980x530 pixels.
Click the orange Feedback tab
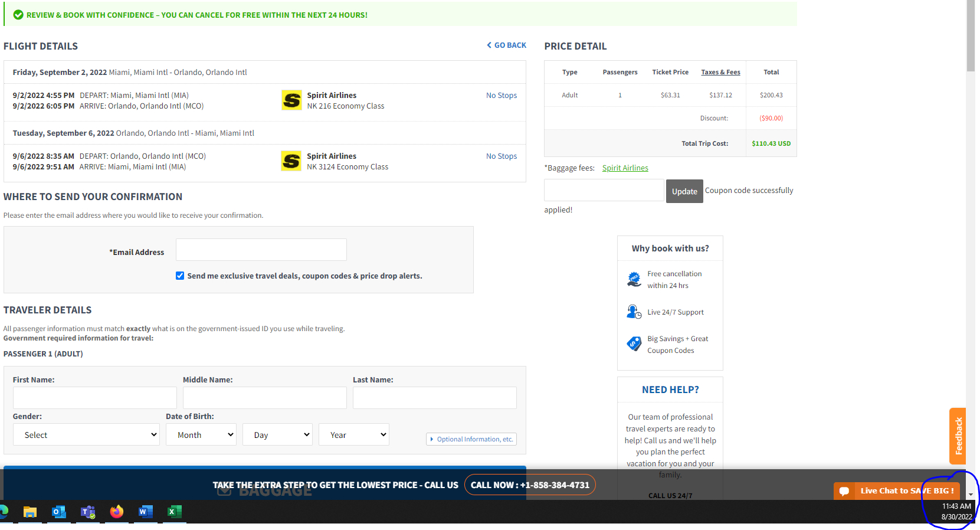[958, 436]
